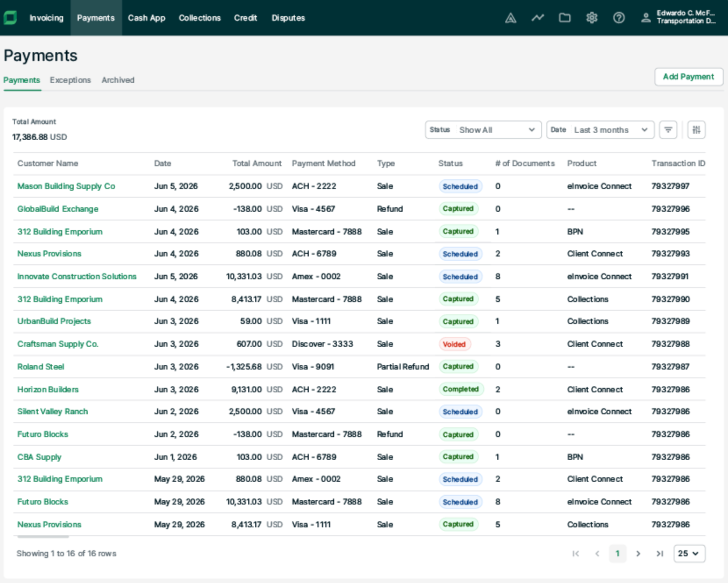Click the horizontal scrollbar under the table
The width and height of the screenshot is (728, 583).
pos(43,537)
